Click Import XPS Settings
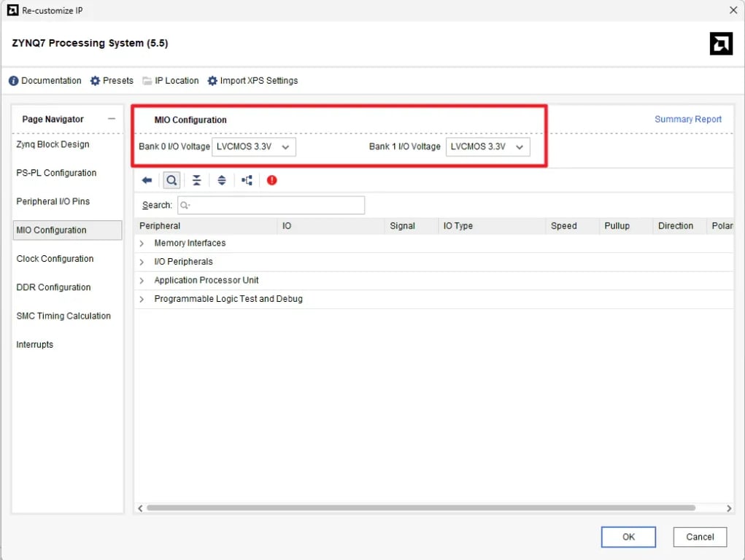This screenshot has height=560, width=745. click(x=252, y=81)
